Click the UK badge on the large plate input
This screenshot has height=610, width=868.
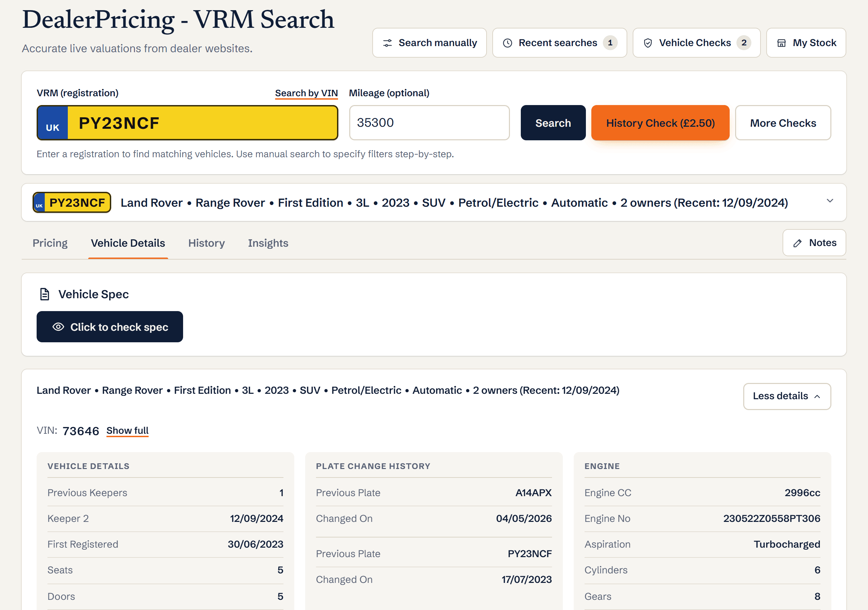(x=53, y=123)
